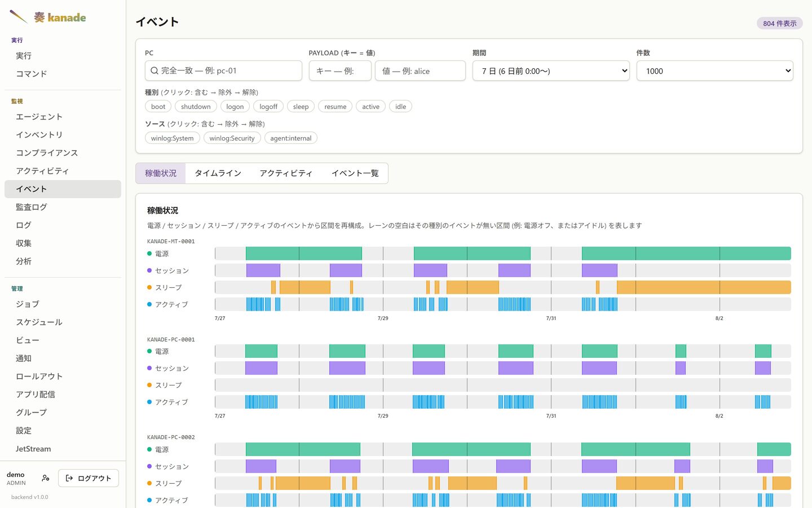
Task: Open コンプライアンス in the sidebar
Action: coord(47,153)
